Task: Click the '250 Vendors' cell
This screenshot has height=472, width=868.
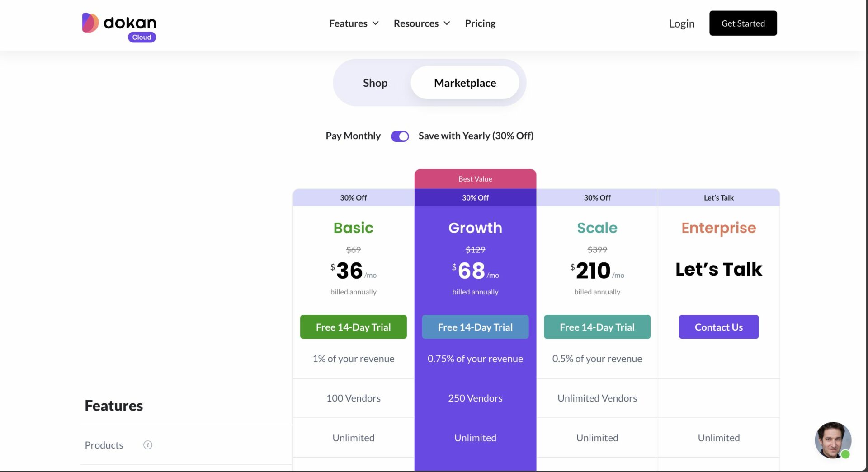Action: (x=475, y=398)
